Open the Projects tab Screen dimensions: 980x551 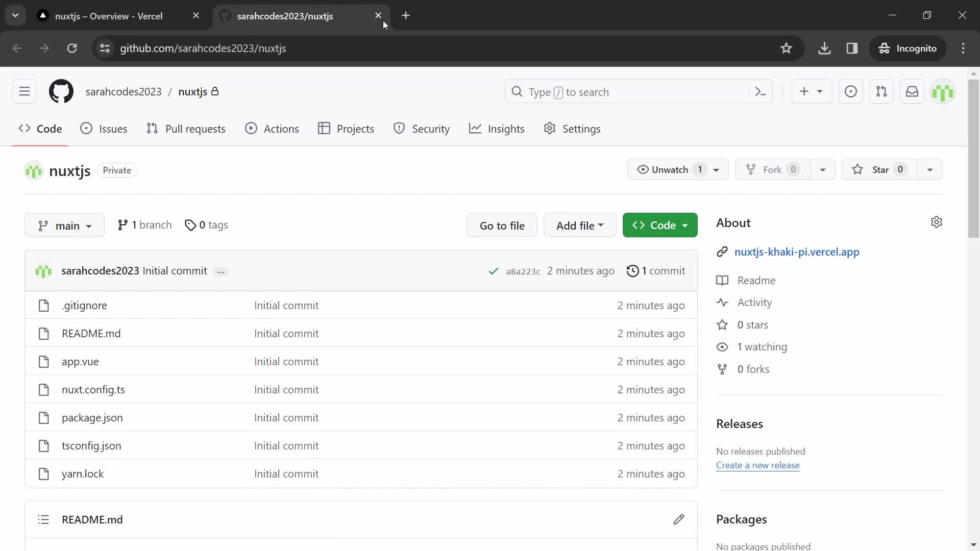pyautogui.click(x=355, y=129)
